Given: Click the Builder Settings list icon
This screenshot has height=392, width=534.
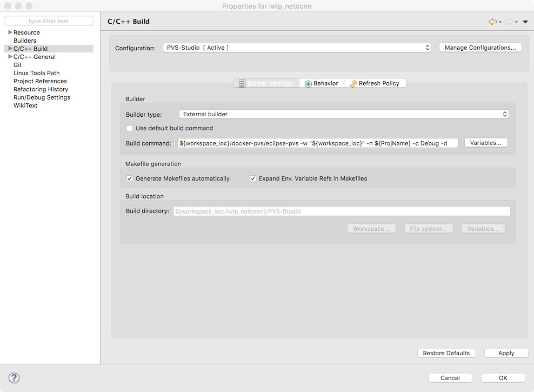Looking at the screenshot, I should [x=241, y=83].
